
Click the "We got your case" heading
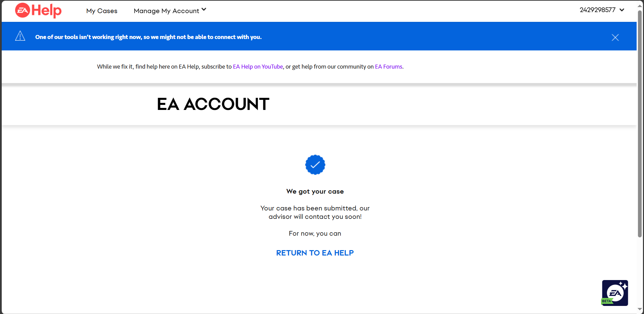click(x=315, y=191)
